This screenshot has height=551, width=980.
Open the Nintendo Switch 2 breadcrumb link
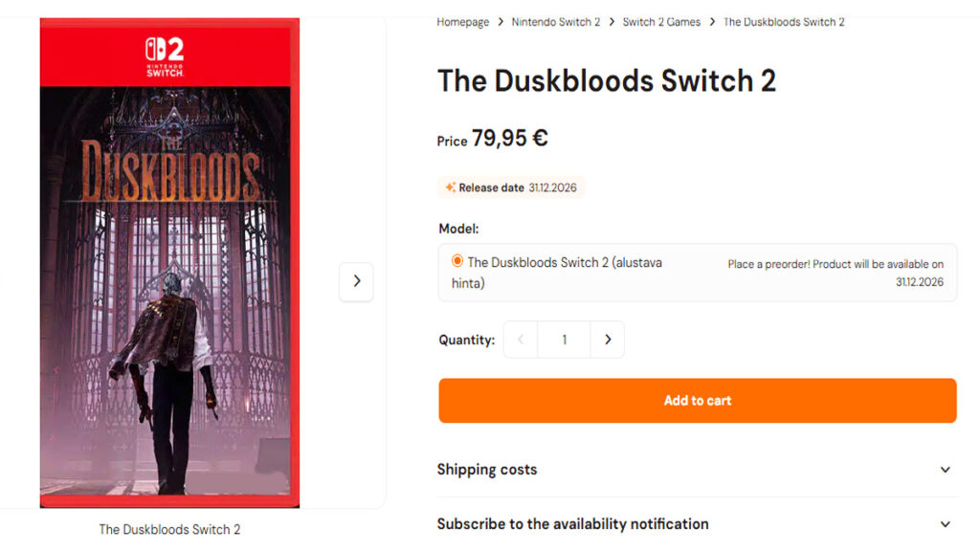click(556, 21)
